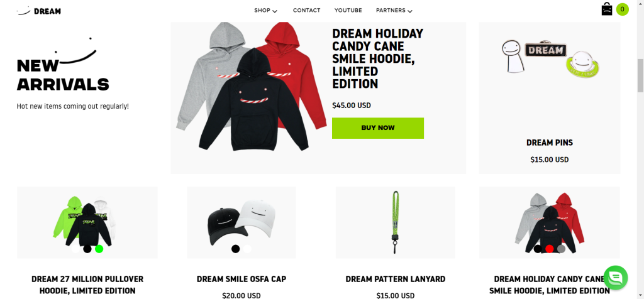The height and width of the screenshot is (299, 644).
Task: Expand the Shop menu chevron
Action: coord(275,11)
